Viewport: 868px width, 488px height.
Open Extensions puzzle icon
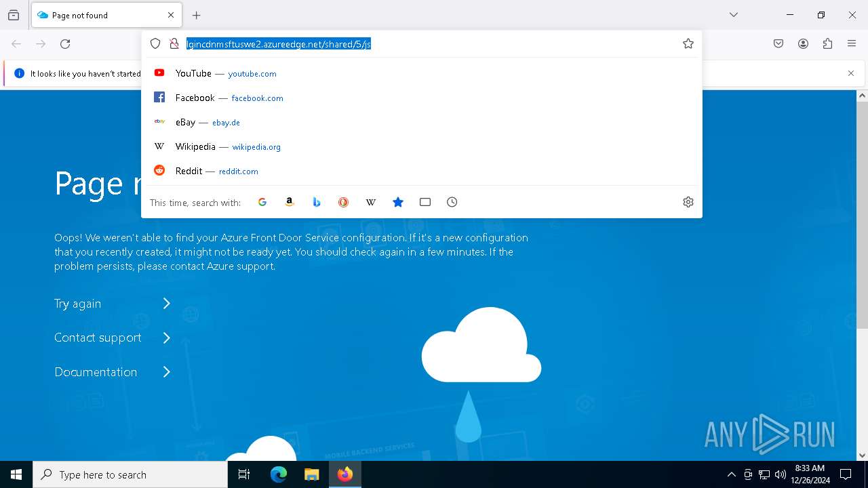tap(827, 44)
